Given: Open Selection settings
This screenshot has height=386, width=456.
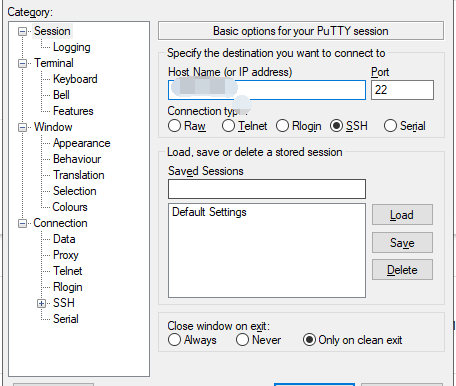Looking at the screenshot, I should point(75,191).
